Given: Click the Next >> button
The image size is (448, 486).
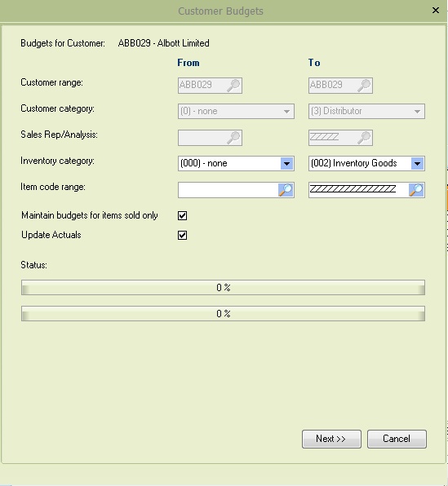Looking at the screenshot, I should pos(331,439).
